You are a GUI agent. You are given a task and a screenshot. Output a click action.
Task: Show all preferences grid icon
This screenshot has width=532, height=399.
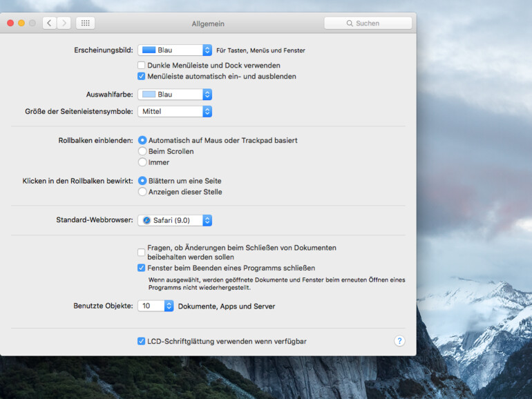85,23
